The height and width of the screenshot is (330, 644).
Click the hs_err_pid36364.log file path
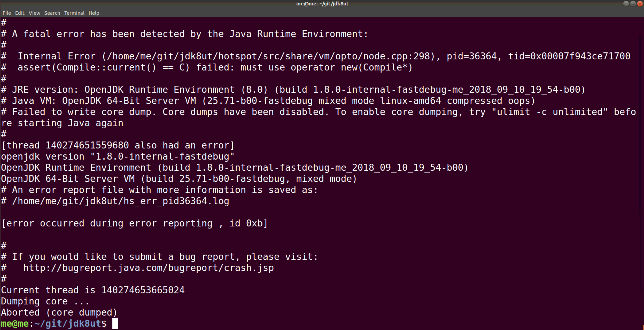(120, 201)
